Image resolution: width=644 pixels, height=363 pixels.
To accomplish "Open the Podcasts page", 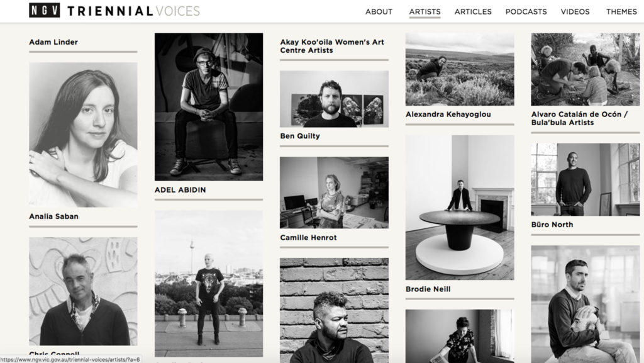I will (526, 11).
